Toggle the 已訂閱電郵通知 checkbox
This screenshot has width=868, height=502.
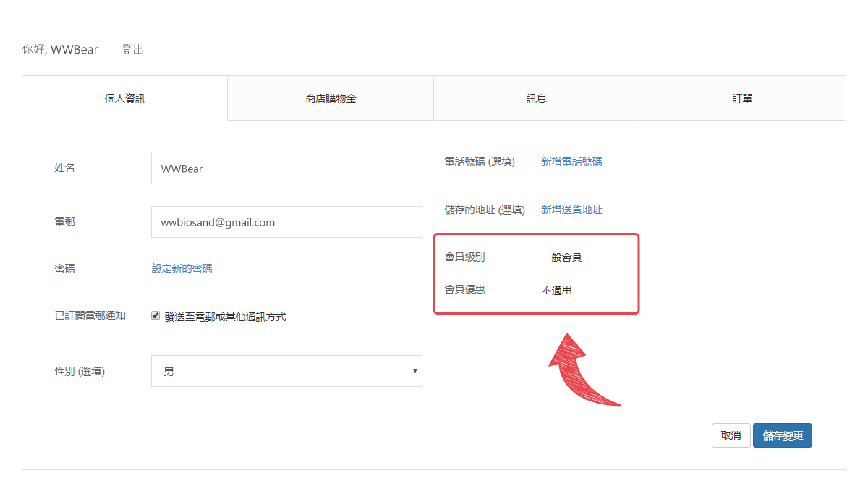pyautogui.click(x=156, y=316)
